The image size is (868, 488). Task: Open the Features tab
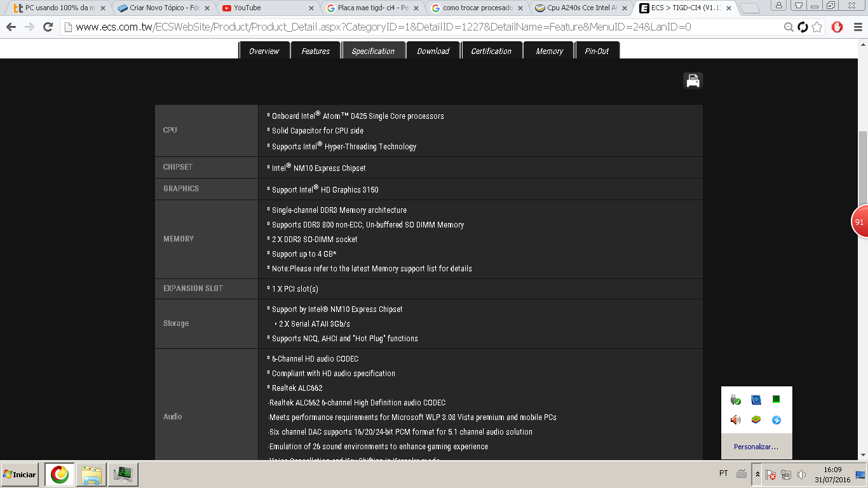(315, 51)
